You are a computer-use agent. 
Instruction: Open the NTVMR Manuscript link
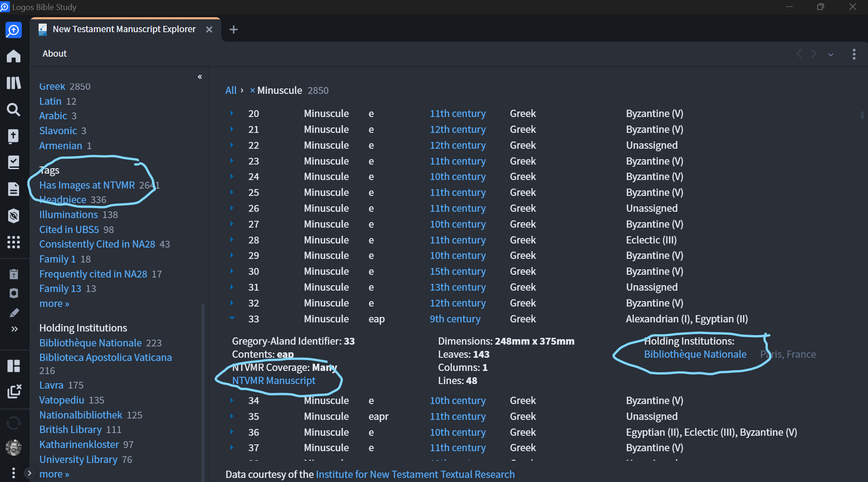(x=274, y=381)
